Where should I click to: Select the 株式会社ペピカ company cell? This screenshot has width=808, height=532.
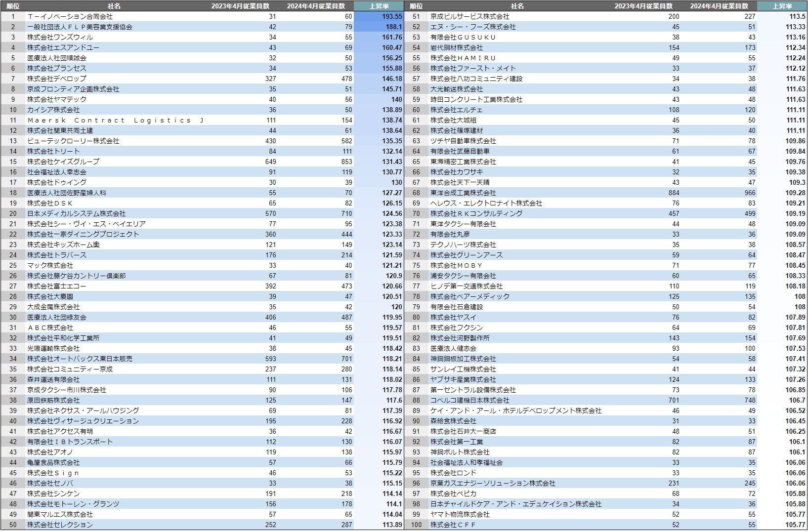pos(453,493)
